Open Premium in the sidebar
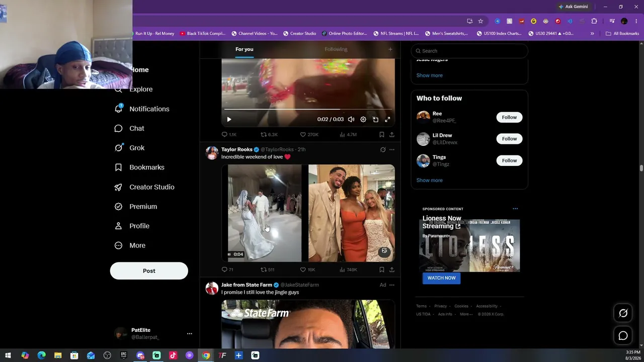Image resolution: width=644 pixels, height=362 pixels. pyautogui.click(x=136, y=207)
